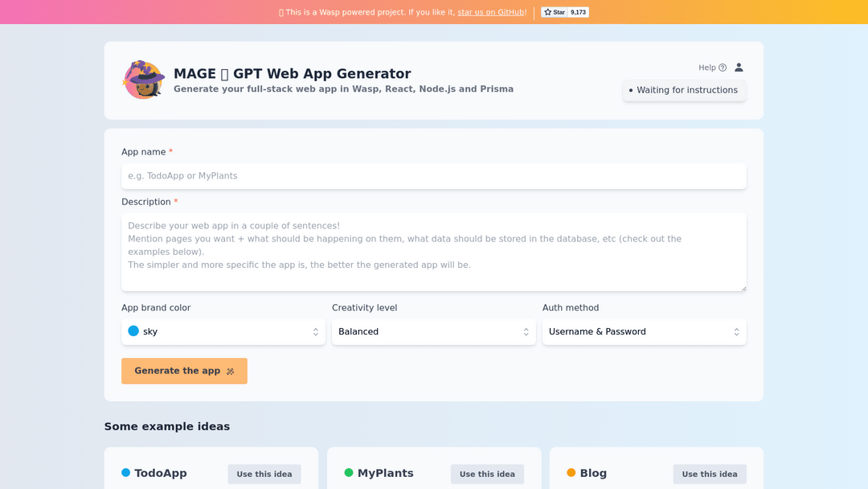Click 'Some example ideas' heading
Viewport: 868px width, 489px height.
point(167,426)
